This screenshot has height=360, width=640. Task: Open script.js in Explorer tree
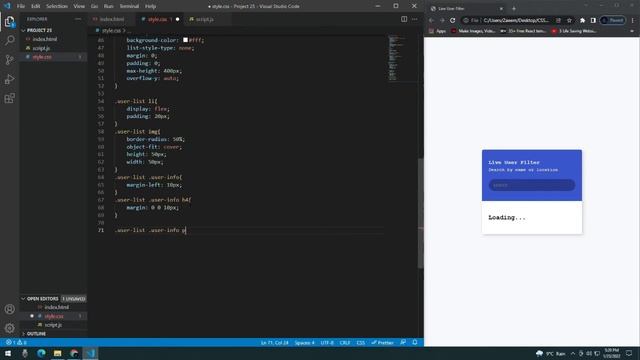tap(41, 48)
